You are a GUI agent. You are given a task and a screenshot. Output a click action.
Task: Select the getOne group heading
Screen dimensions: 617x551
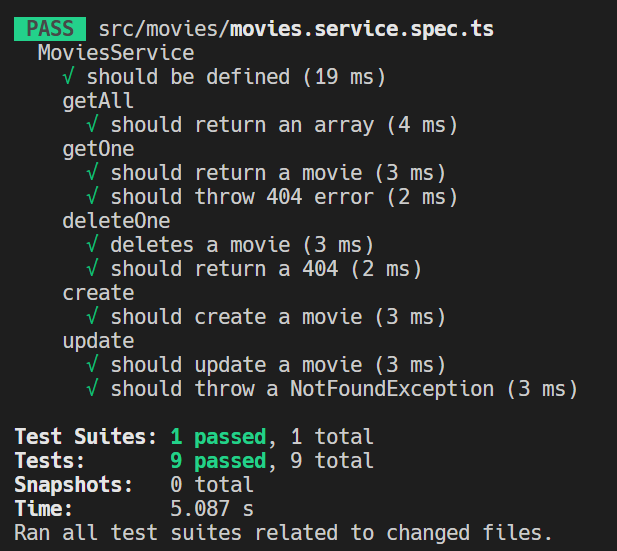point(98,149)
